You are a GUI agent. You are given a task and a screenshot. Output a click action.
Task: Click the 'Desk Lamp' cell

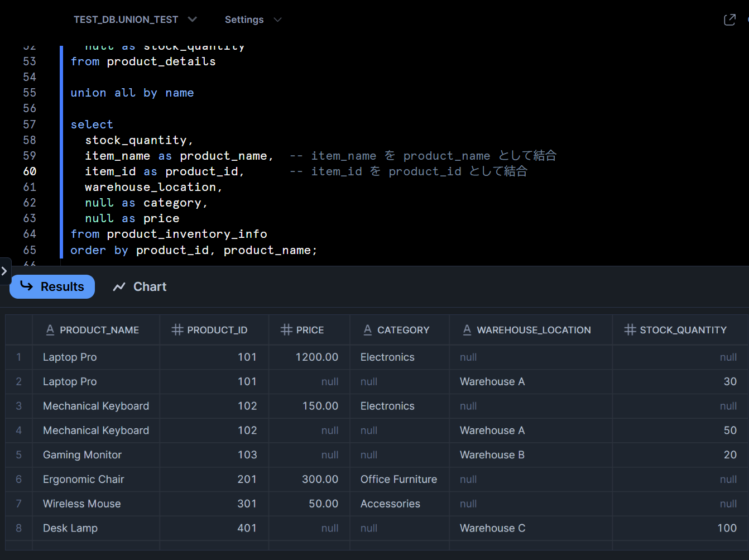(x=96, y=528)
